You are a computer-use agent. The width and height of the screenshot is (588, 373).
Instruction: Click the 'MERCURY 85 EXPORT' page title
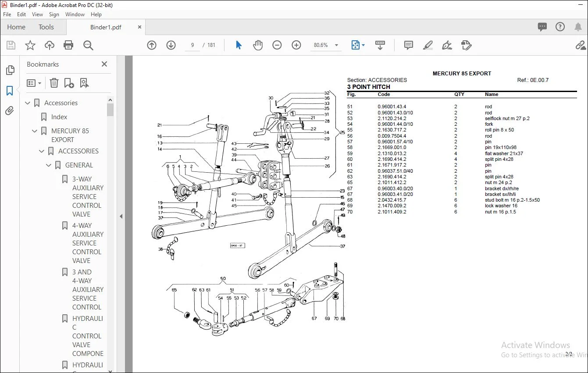tap(462, 74)
